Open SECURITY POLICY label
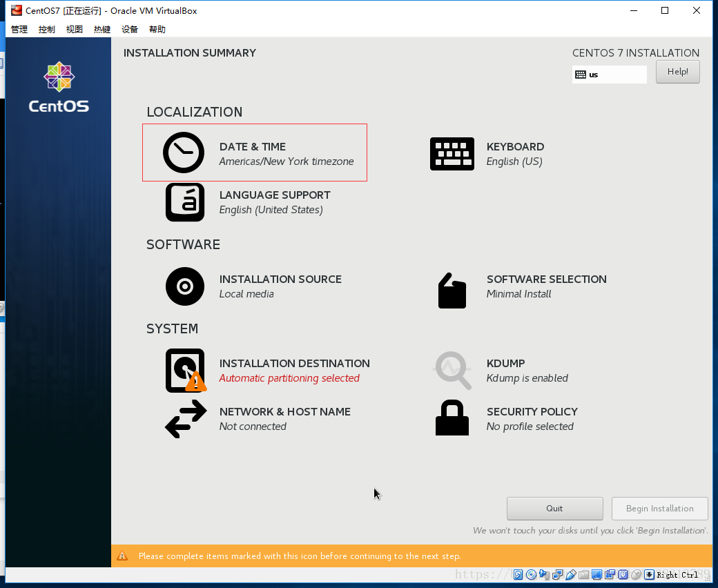 [532, 412]
